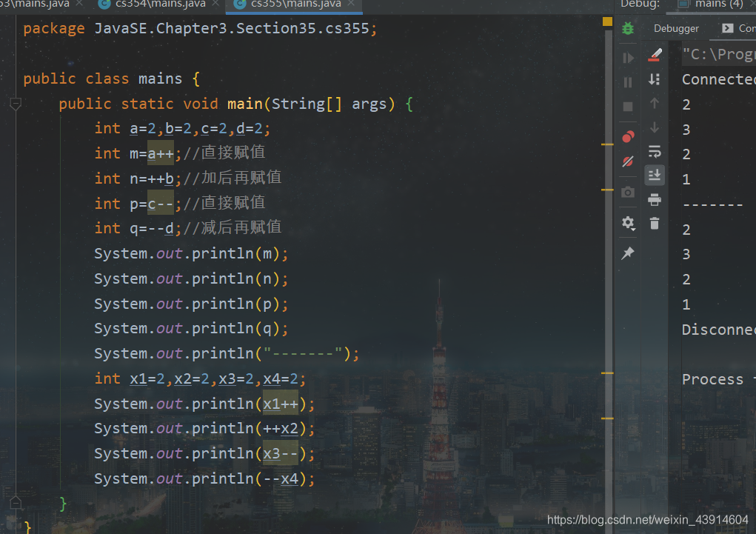
Task: Switch to the Console tab
Action: (x=739, y=28)
